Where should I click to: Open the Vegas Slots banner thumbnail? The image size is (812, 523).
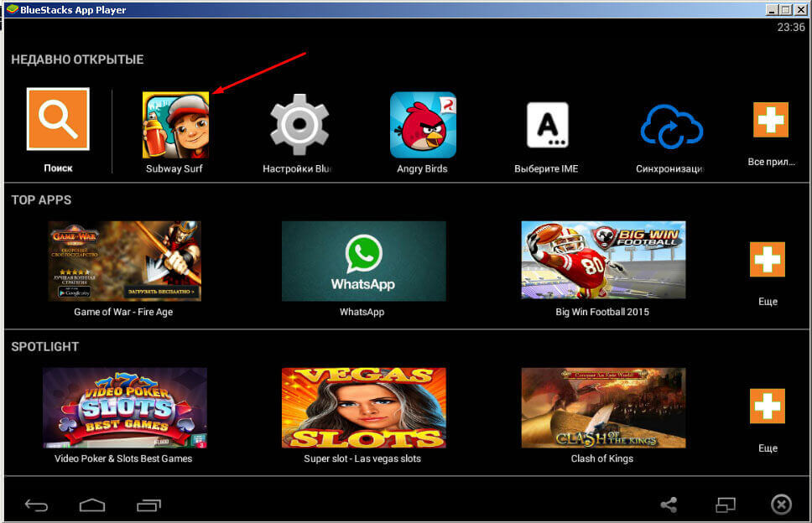point(363,407)
